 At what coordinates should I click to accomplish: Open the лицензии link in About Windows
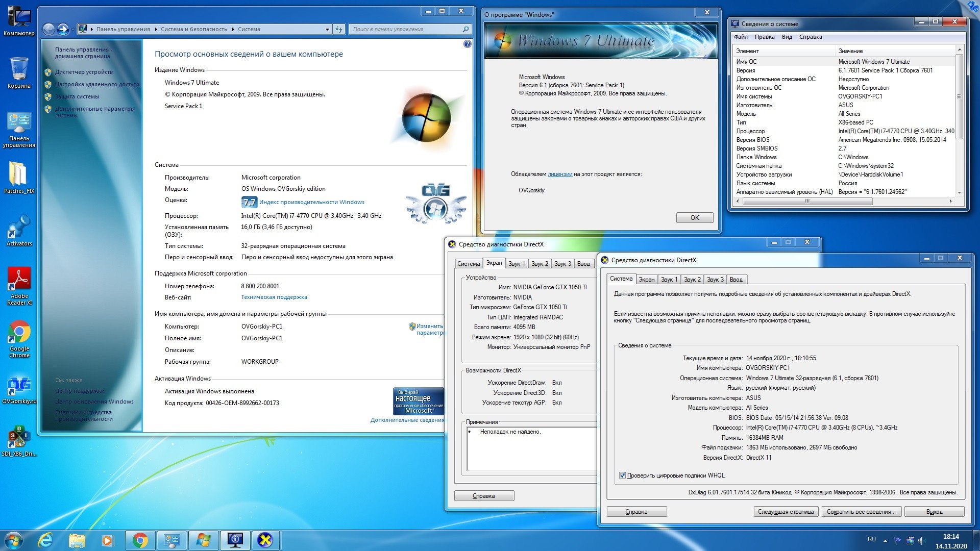(x=560, y=174)
